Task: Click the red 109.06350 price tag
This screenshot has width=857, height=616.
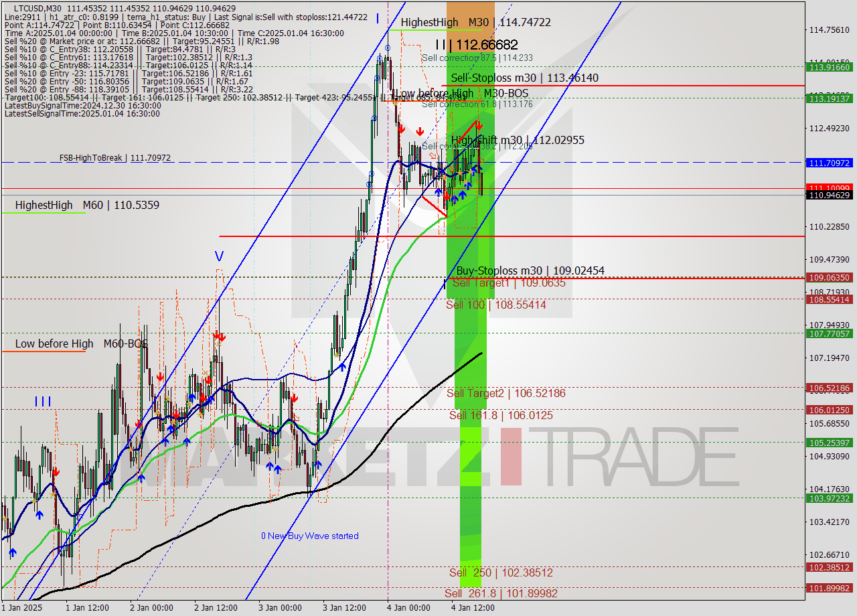Action: click(x=830, y=277)
